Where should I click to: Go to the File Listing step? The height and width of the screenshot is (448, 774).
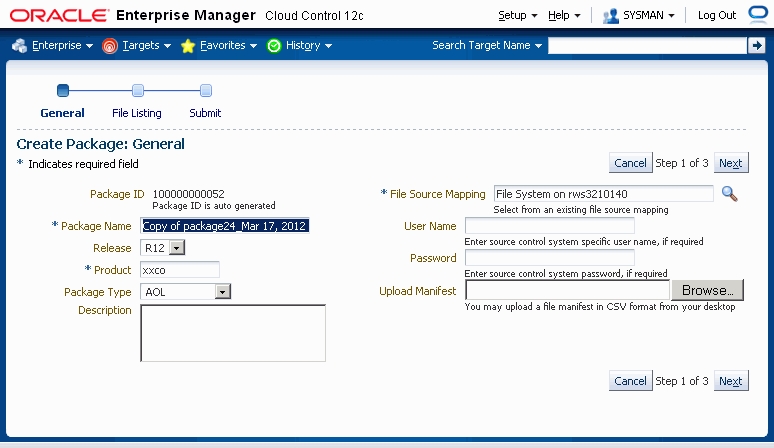coord(137,113)
